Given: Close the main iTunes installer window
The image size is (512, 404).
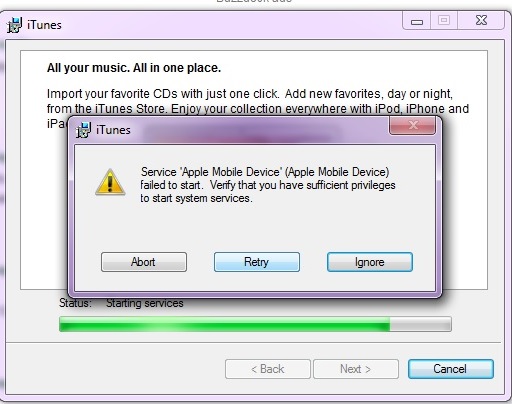Looking at the screenshot, I should [481, 21].
